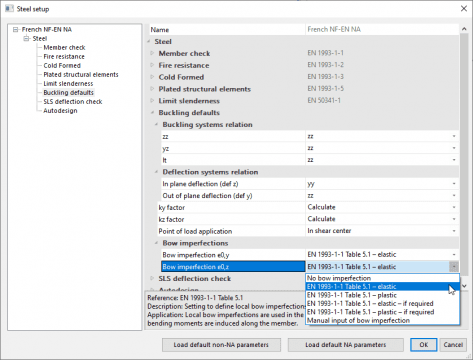This screenshot has width=473, height=360.
Task: Click Load default NA parameters button
Action: (346, 345)
